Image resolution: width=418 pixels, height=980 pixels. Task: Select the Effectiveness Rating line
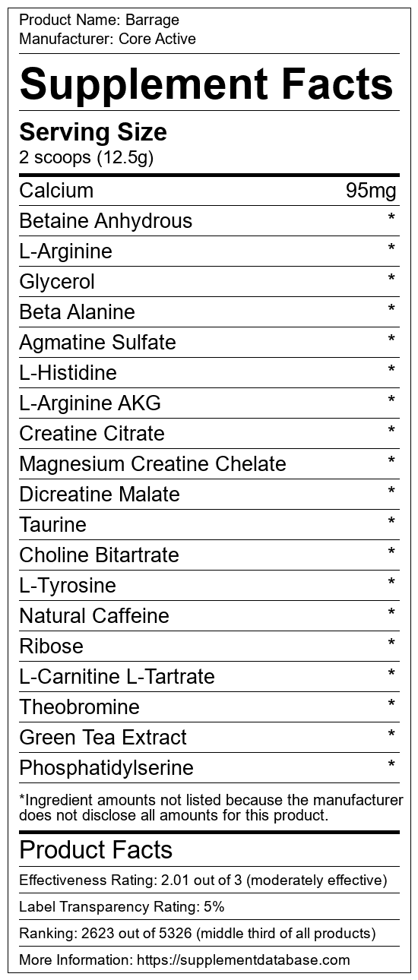tap(203, 881)
